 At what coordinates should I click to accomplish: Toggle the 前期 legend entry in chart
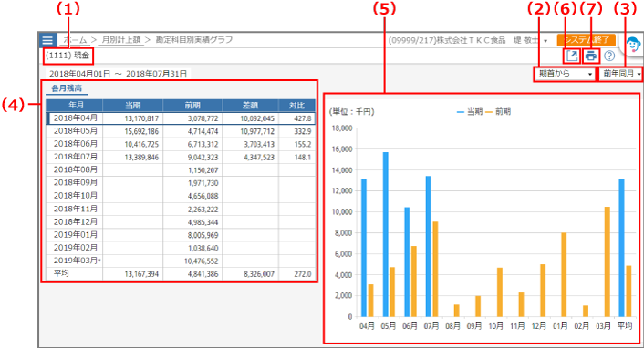pyautogui.click(x=498, y=112)
